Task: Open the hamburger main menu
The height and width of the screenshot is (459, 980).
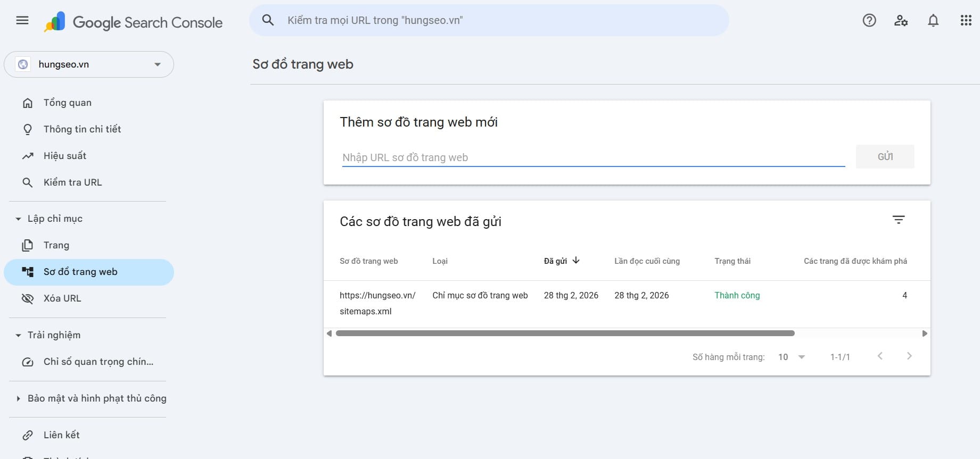Action: click(x=22, y=21)
